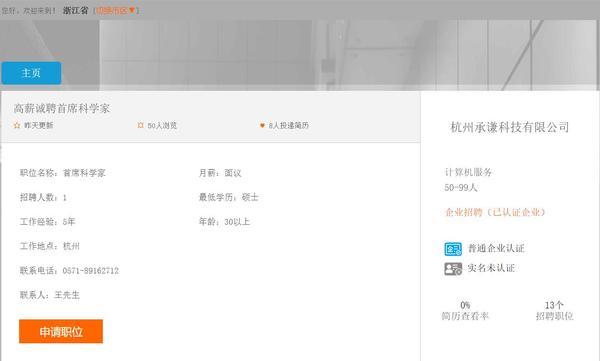The image size is (600, 361).
Task: Click the heart icon by 8人投递简历
Action: [x=262, y=125]
